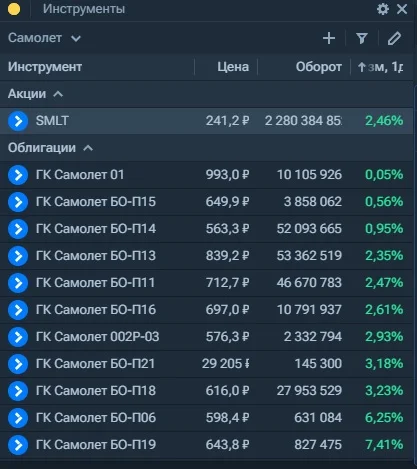Open the Самолет list dropdown
This screenshot has height=469, width=417.
[44, 38]
